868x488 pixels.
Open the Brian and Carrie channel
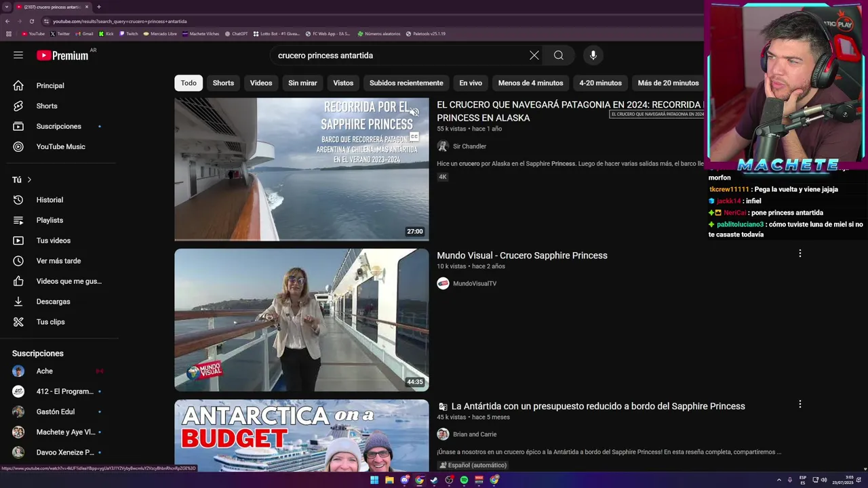475,434
